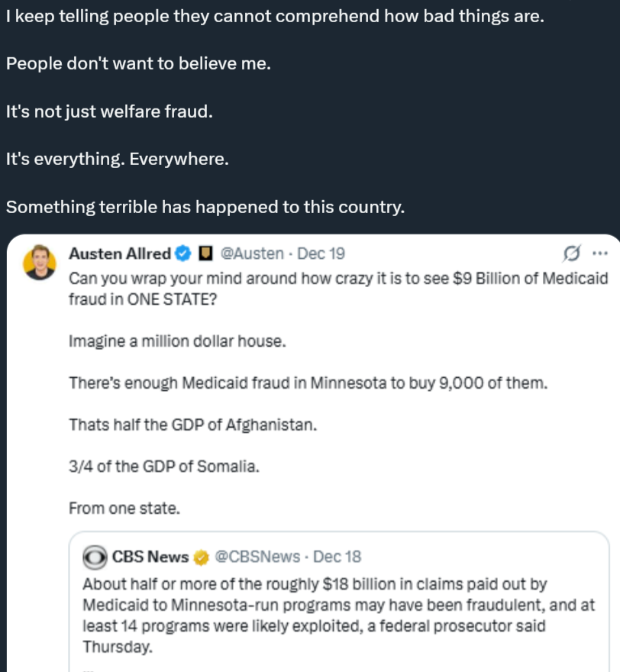Click the "Something terrible has happened" line
Viewport: 620px width, 672px height.
pyautogui.click(x=205, y=207)
